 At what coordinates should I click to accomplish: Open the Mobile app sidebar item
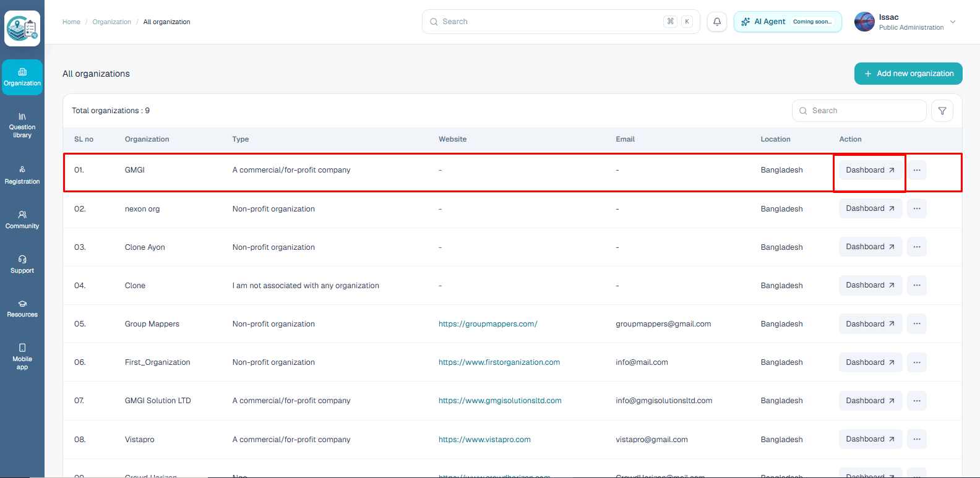22,357
